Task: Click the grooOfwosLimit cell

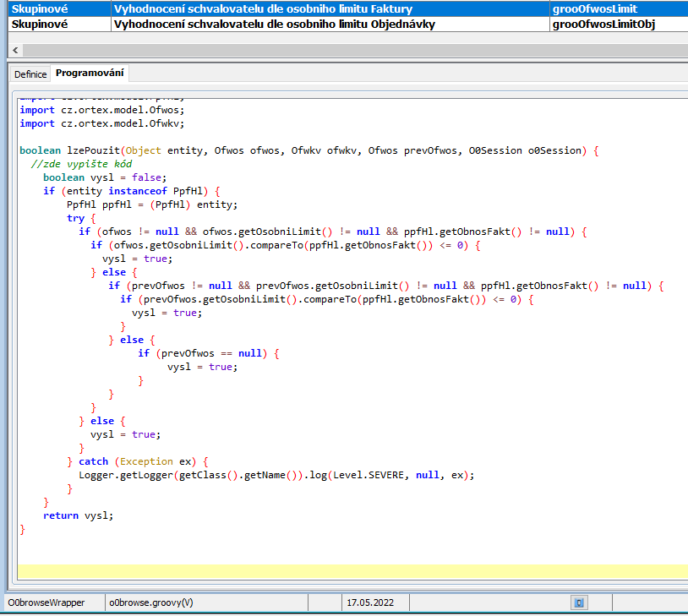Action: pyautogui.click(x=593, y=9)
